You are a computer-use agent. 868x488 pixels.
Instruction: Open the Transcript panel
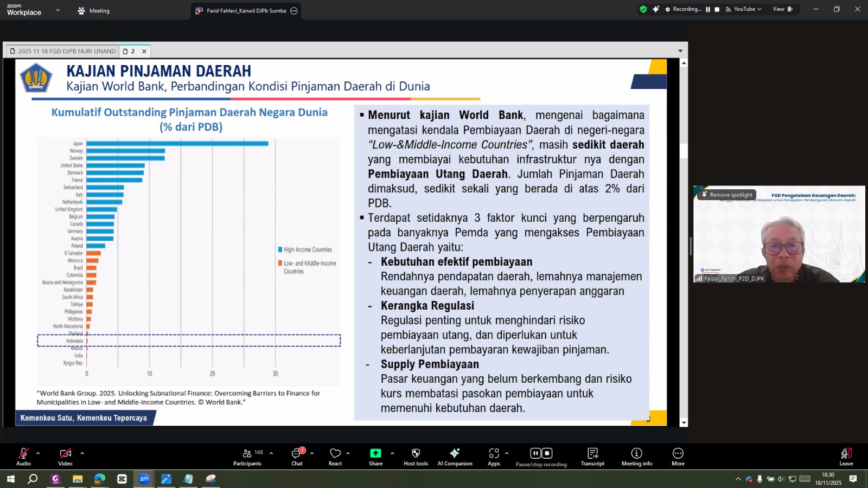(592, 457)
